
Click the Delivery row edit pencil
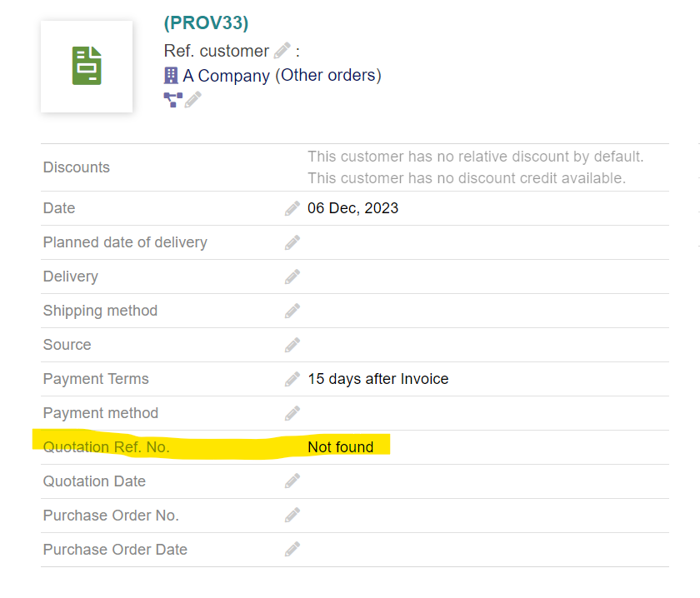coord(292,277)
